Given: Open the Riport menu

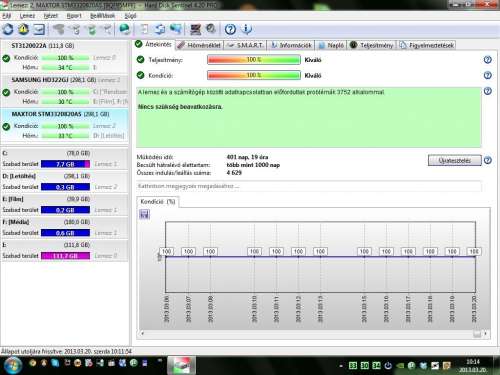Looking at the screenshot, I should tap(74, 16).
